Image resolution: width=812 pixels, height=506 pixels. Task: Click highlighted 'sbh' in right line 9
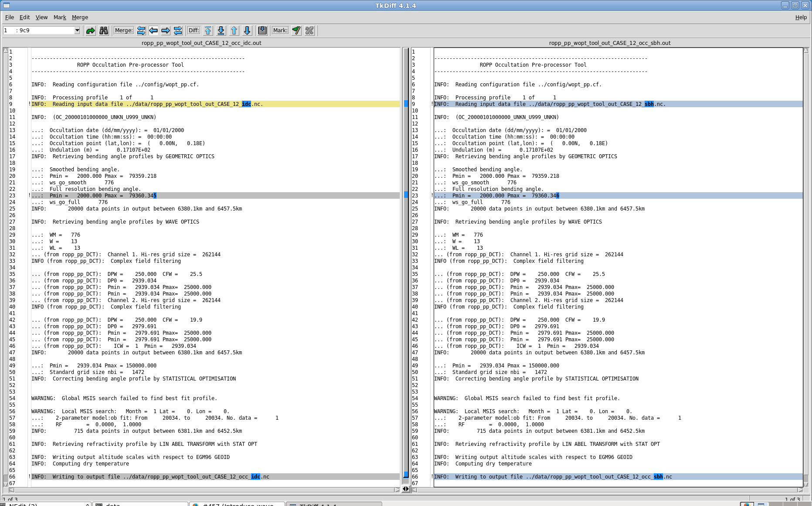click(649, 104)
